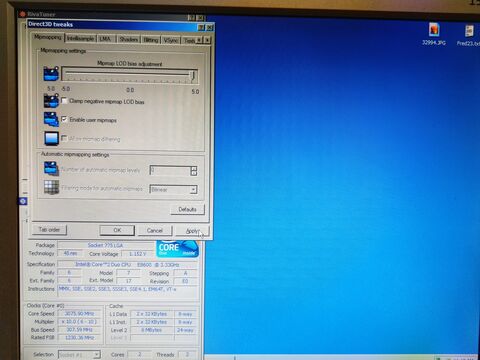
Task: Click the CPU-Z Bus Speed value
Action: tap(79, 330)
